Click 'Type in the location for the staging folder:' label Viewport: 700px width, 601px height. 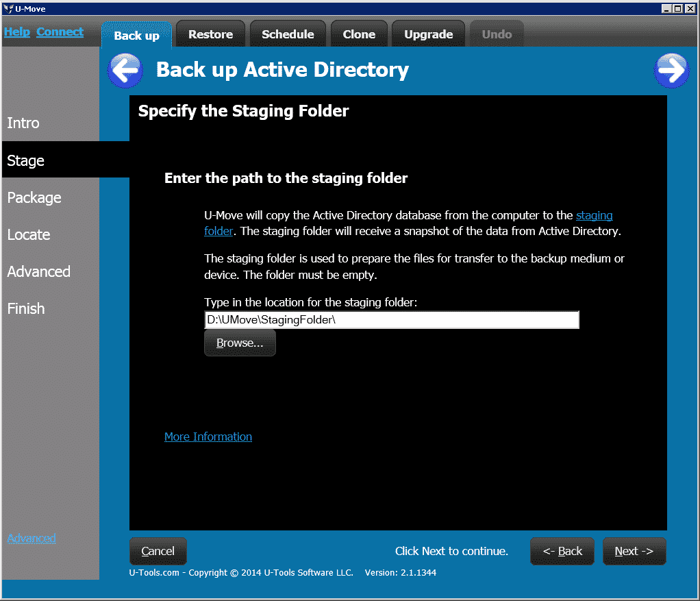311,302
